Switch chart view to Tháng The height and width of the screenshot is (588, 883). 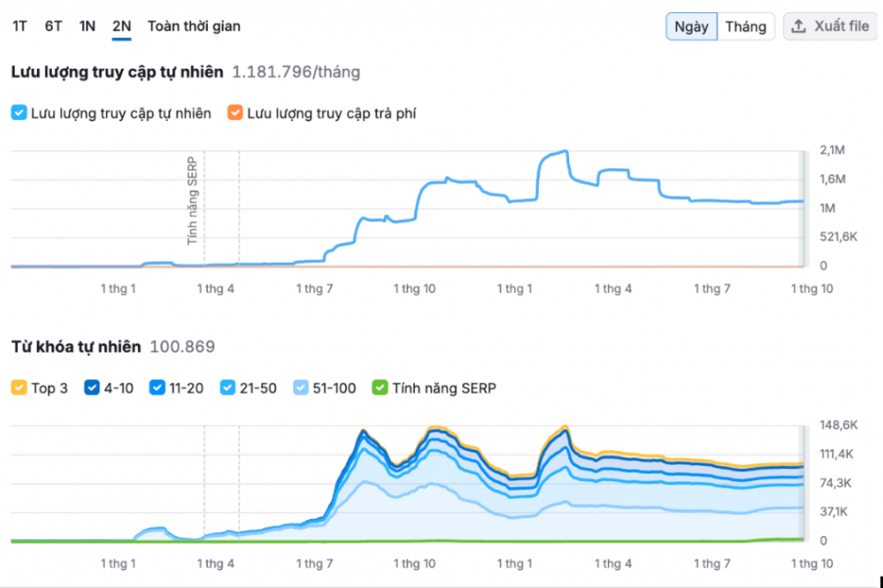tap(745, 27)
